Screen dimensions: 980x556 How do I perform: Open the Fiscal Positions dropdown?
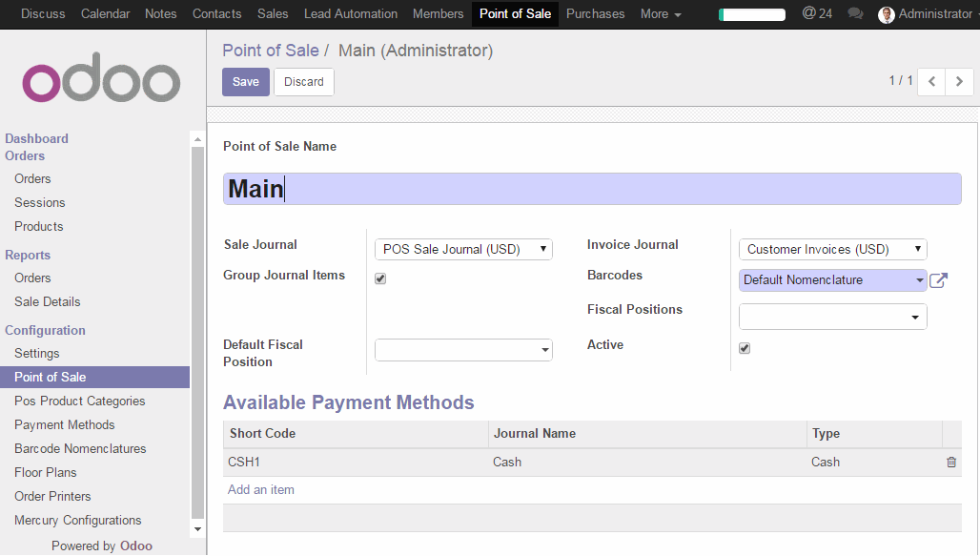tap(832, 317)
